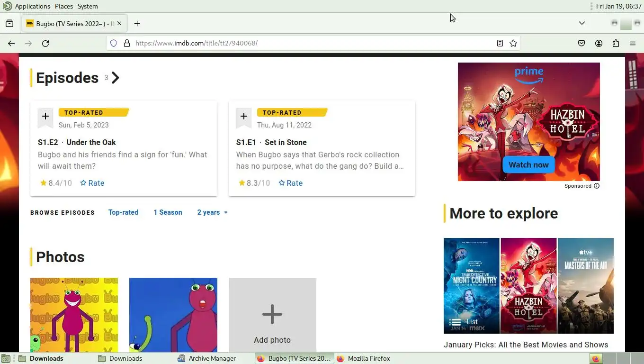Click the 8.4 rating star icon
This screenshot has height=364, width=644.
click(x=43, y=183)
